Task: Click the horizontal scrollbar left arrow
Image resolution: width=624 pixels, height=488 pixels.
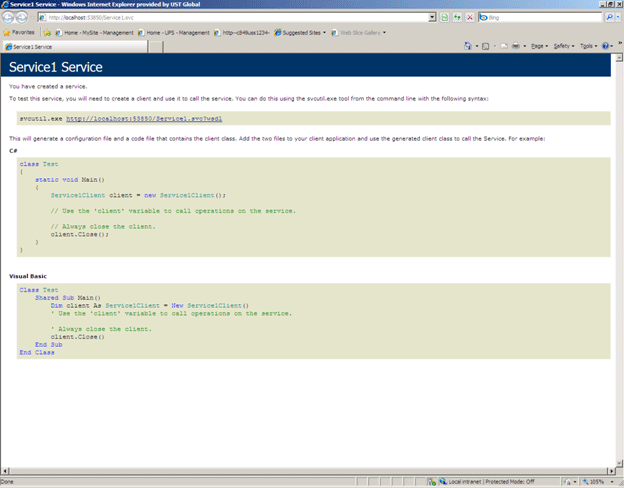Action: (x=4, y=470)
